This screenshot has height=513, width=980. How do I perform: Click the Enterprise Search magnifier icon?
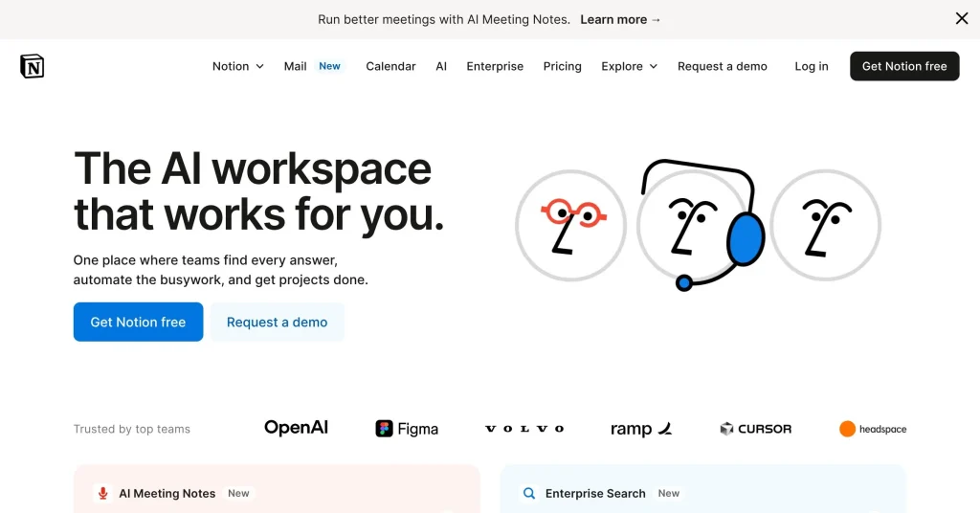[528, 493]
